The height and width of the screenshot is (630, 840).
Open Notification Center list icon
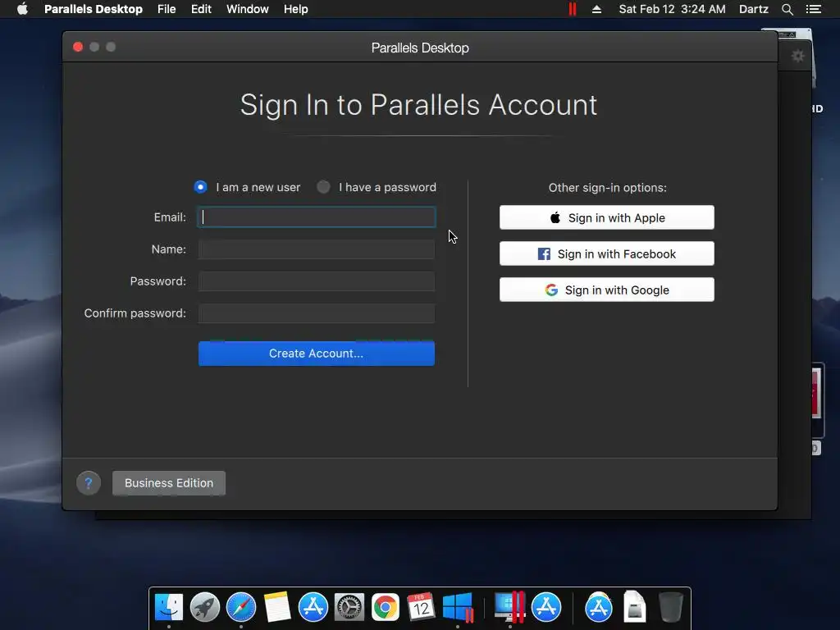click(813, 9)
